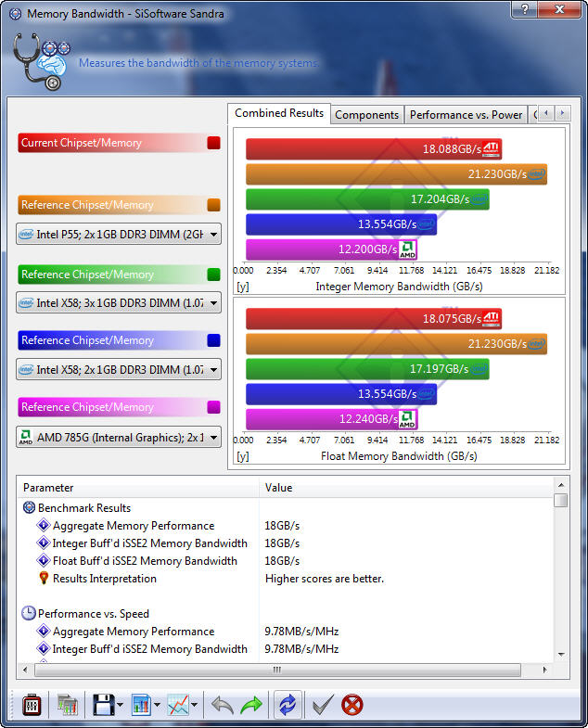Open dropdown arrow next to save icon

click(x=121, y=705)
